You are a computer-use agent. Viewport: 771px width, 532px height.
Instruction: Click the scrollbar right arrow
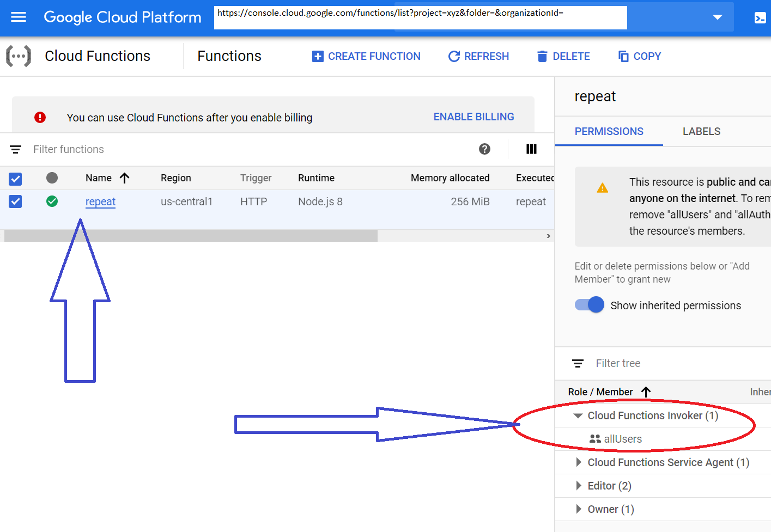(548, 236)
